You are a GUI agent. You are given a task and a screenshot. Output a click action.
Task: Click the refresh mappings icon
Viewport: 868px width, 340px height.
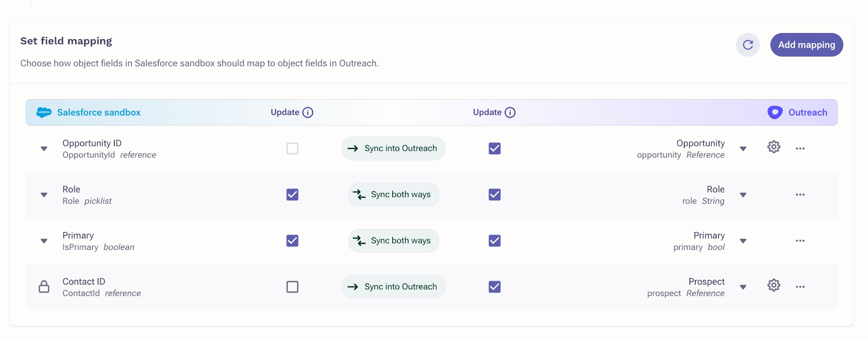(x=748, y=44)
